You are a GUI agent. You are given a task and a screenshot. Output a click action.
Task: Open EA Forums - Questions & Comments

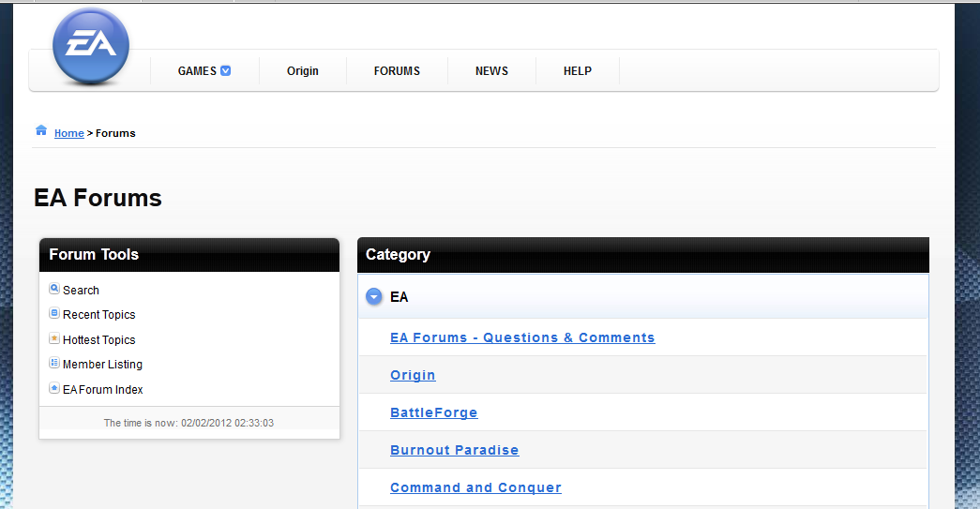[x=522, y=337]
